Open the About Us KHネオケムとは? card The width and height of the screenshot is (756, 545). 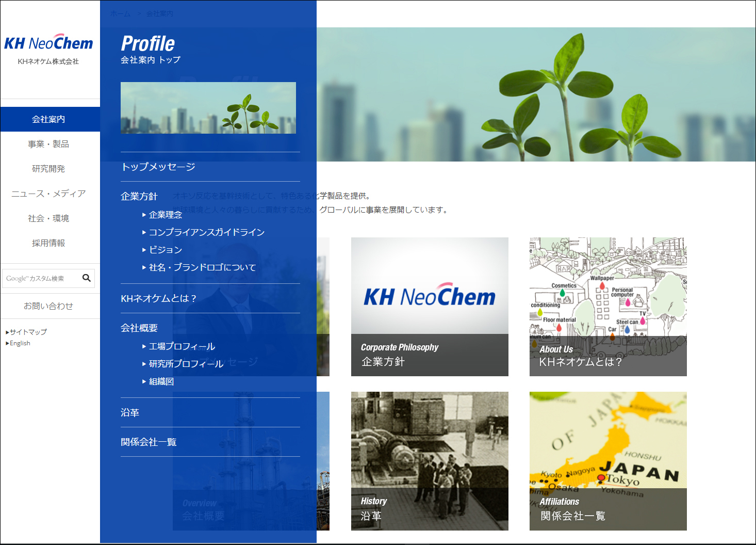[x=608, y=307]
